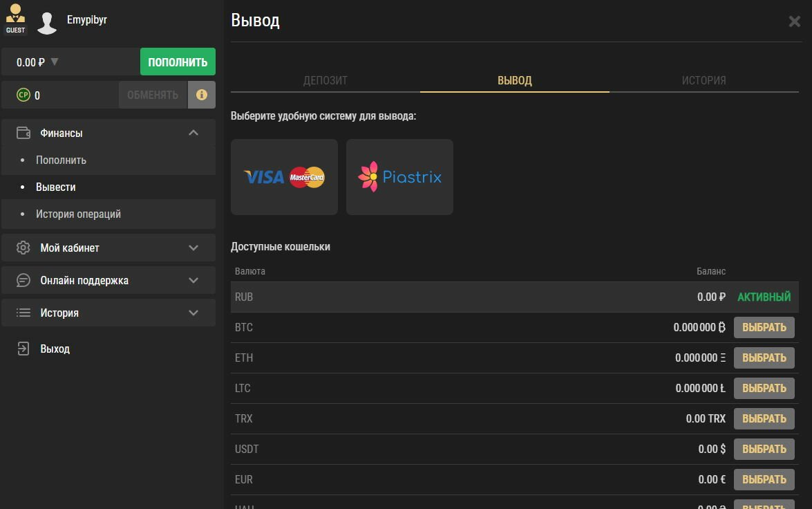Click the yellow ВЫВОД tab underline indicator
812x509 pixels.
(514, 91)
